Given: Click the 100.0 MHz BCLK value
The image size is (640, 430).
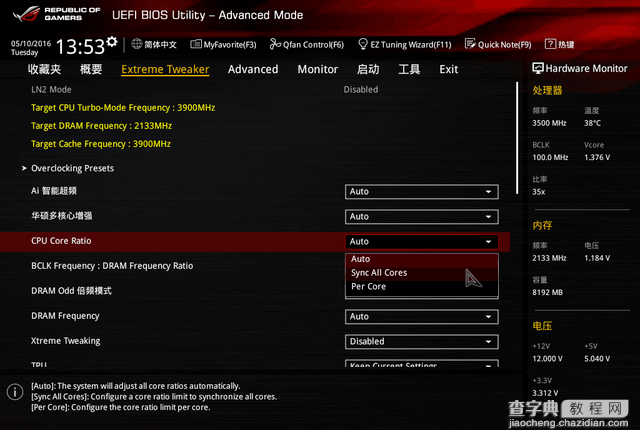Looking at the screenshot, I should [550, 157].
